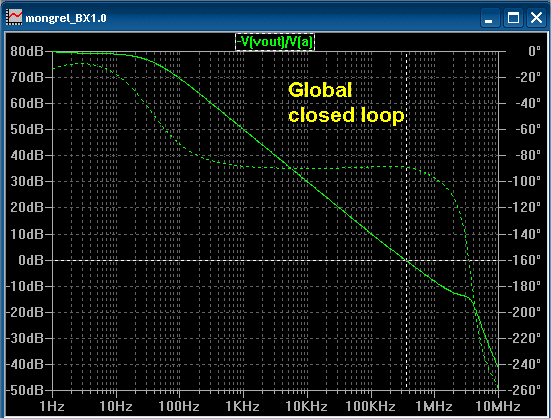Click the 'Global closed loop' annotation text
Viewport: 551px width, 419px height.
[346, 103]
